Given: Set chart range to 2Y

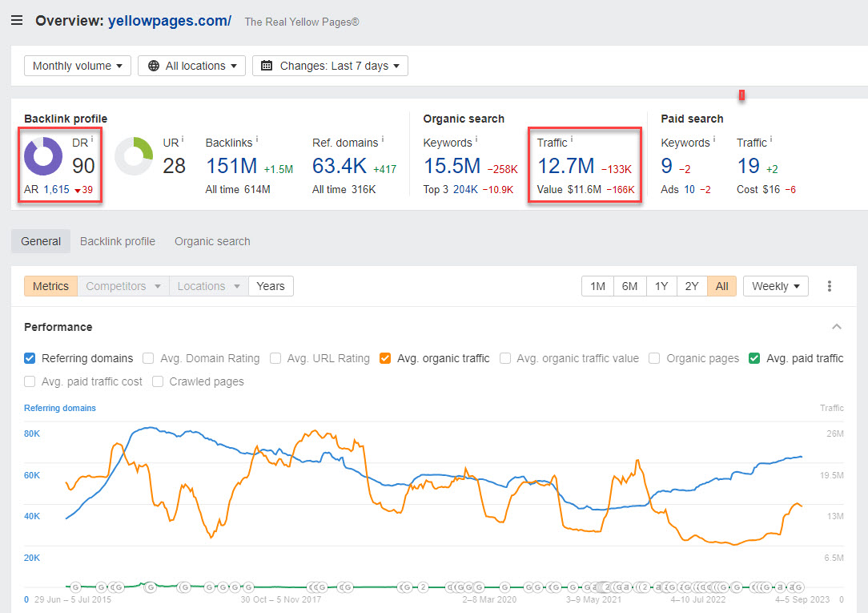Looking at the screenshot, I should pyautogui.click(x=691, y=286).
